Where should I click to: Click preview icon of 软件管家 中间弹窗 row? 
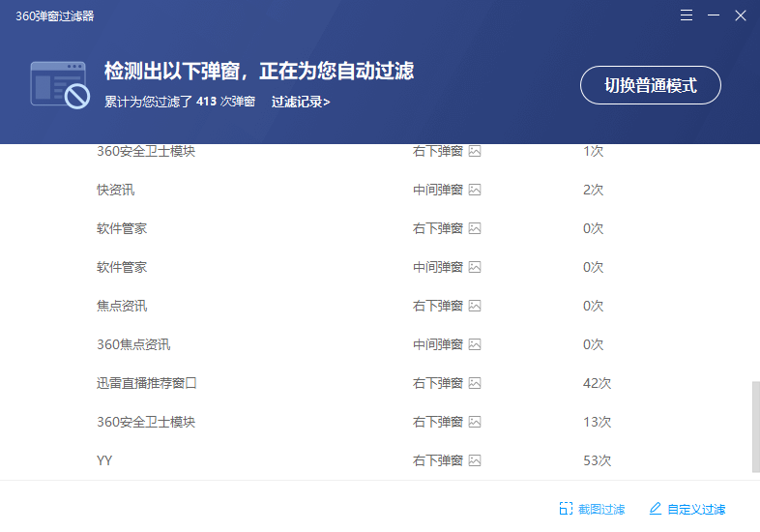point(475,267)
